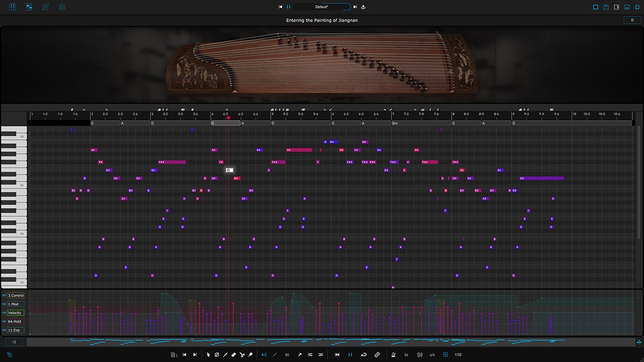This screenshot has height=362, width=644.
Task: Click the pause icon beside preset name
Action: (288, 7)
